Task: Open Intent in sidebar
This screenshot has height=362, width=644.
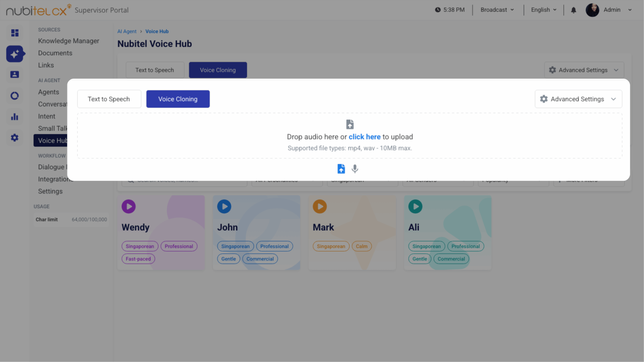Action: [47, 116]
